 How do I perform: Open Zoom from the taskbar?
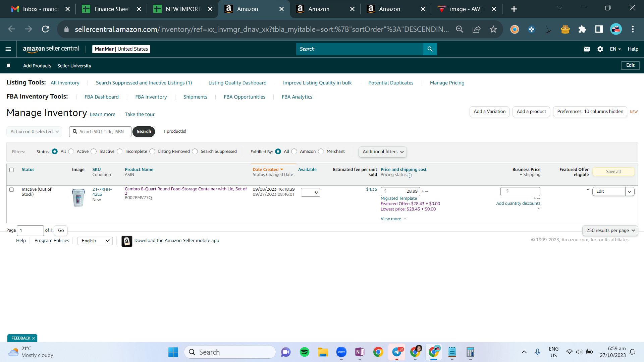pyautogui.click(x=341, y=352)
